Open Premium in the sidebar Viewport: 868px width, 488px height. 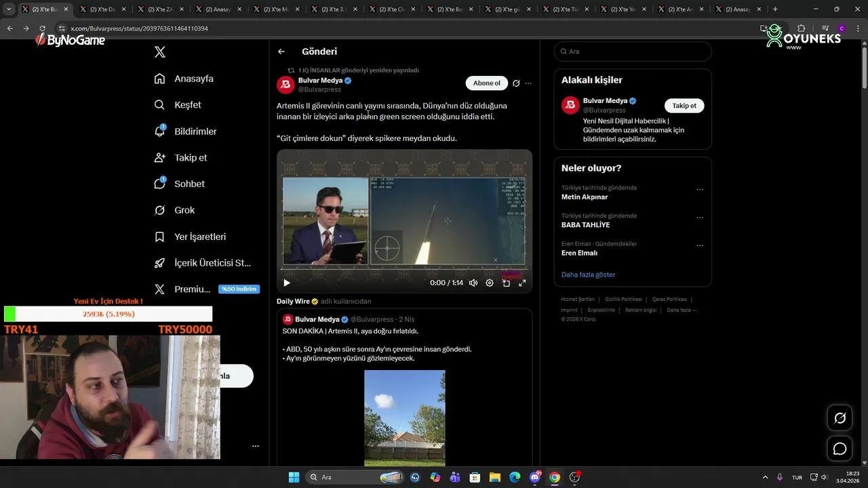182,289
